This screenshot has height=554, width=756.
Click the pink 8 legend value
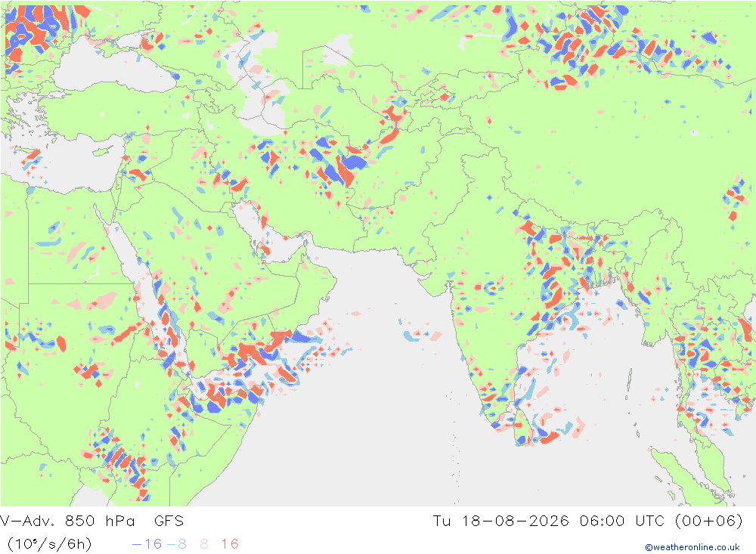pyautogui.click(x=204, y=544)
